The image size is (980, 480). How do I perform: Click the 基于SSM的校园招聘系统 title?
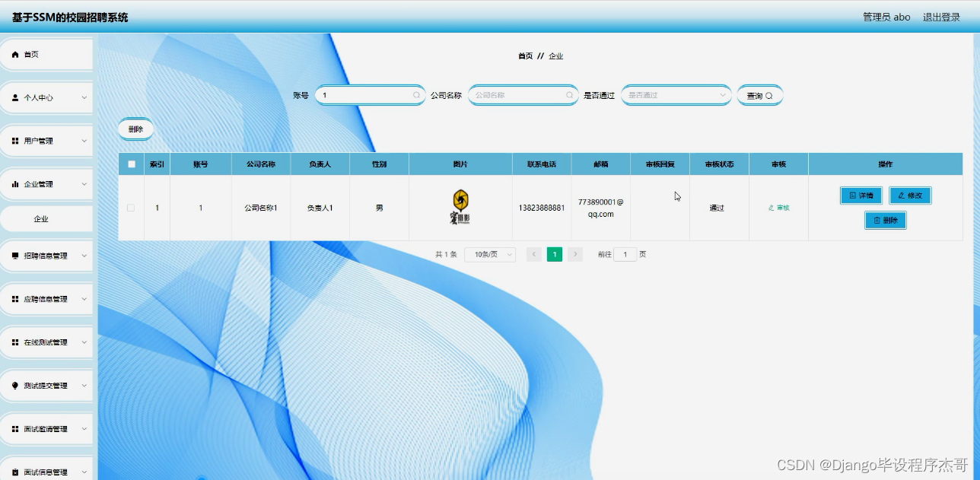point(70,17)
